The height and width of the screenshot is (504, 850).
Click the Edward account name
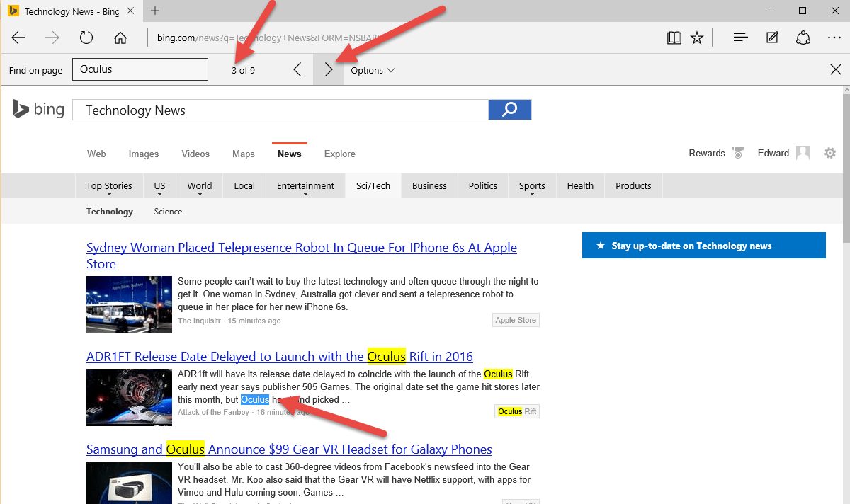tap(773, 153)
